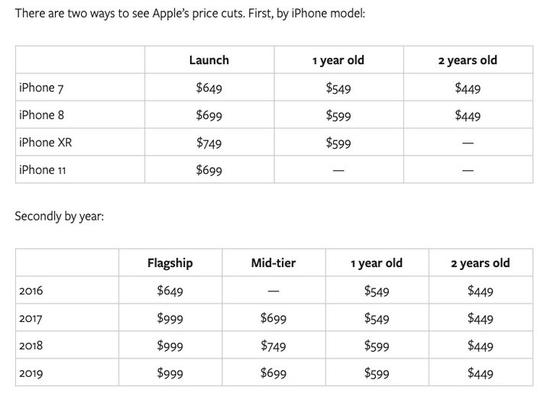Click the first table's 2 years old header
550x405 pixels.
point(468,60)
